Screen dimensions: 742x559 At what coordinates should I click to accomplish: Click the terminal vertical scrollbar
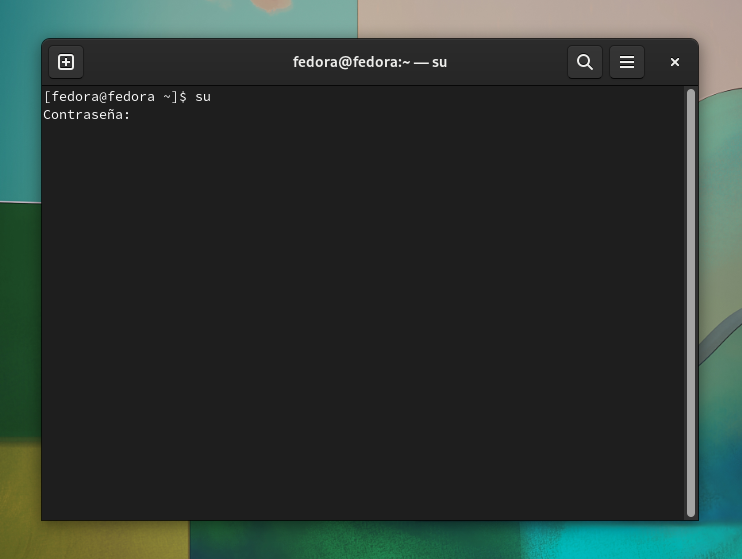[x=690, y=302]
